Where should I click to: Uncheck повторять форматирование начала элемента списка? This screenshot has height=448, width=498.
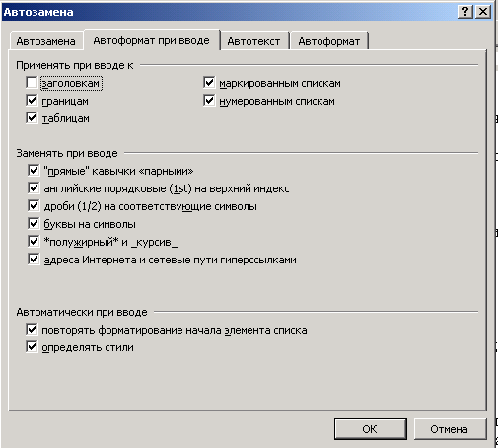pyautogui.click(x=32, y=330)
